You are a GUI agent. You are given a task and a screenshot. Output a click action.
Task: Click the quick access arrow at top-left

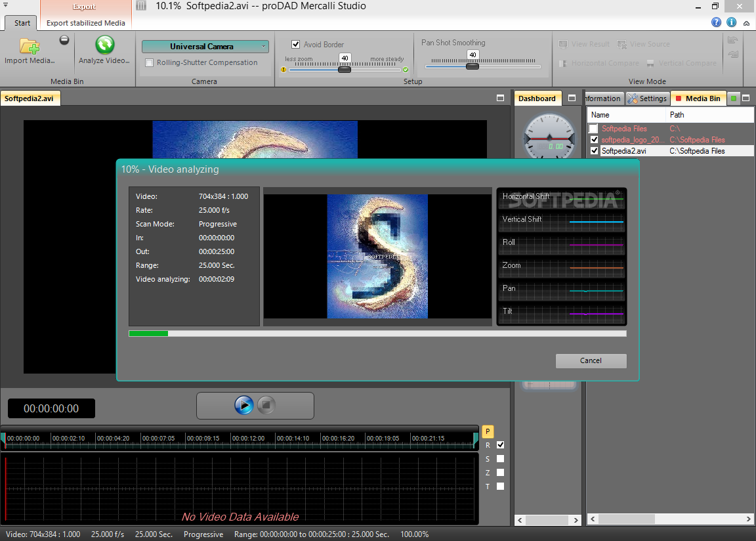coord(6,5)
